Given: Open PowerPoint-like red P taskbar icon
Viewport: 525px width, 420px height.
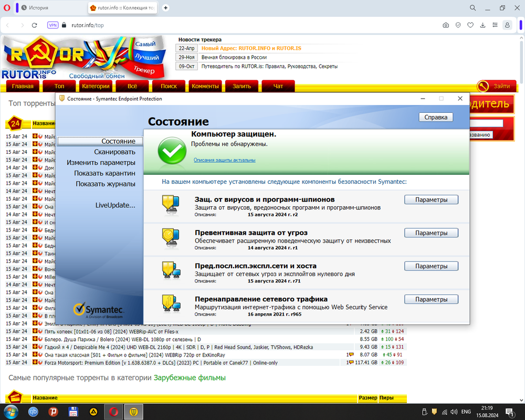Looking at the screenshot, I should point(53,412).
